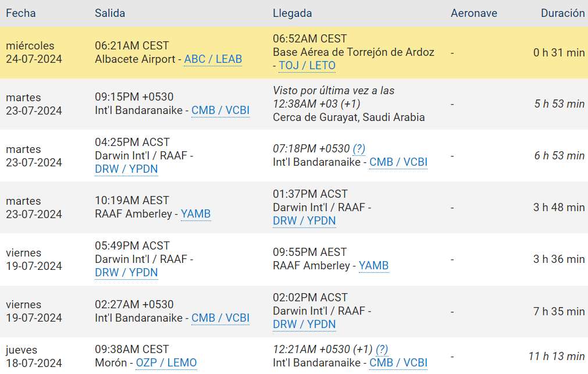The width and height of the screenshot is (588, 374).
Task: Click YAMB link for the 09:55PM AEST arrival
Action: pyautogui.click(x=373, y=266)
